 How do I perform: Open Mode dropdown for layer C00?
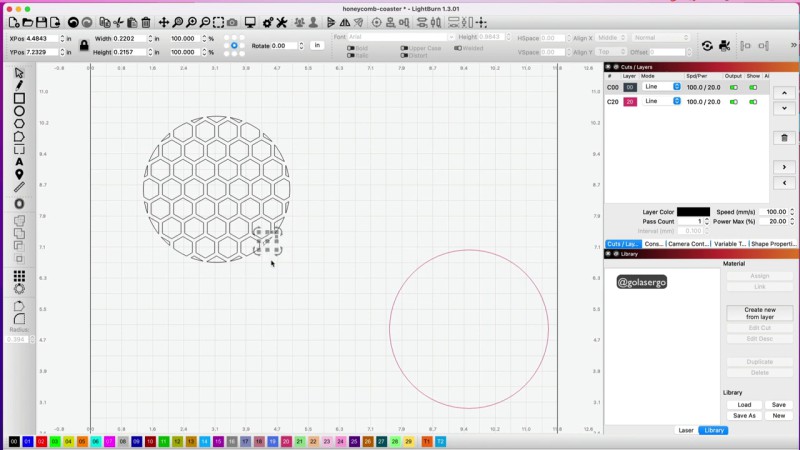[x=662, y=87]
